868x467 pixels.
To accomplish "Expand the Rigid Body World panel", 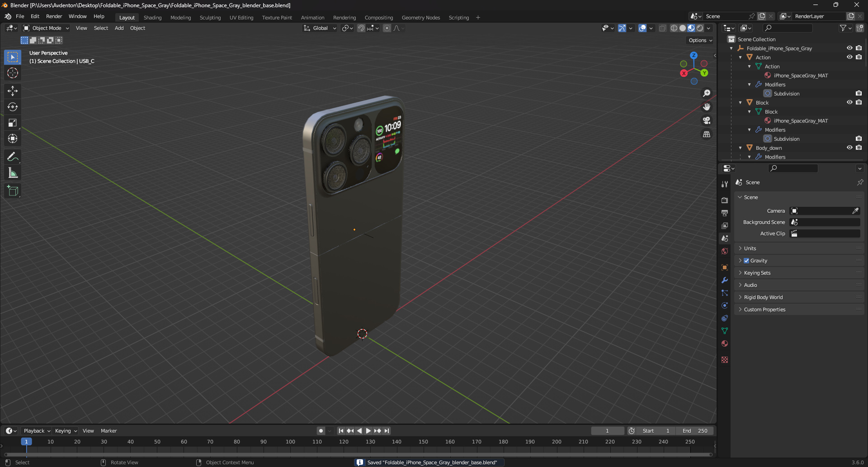I will coord(763,297).
